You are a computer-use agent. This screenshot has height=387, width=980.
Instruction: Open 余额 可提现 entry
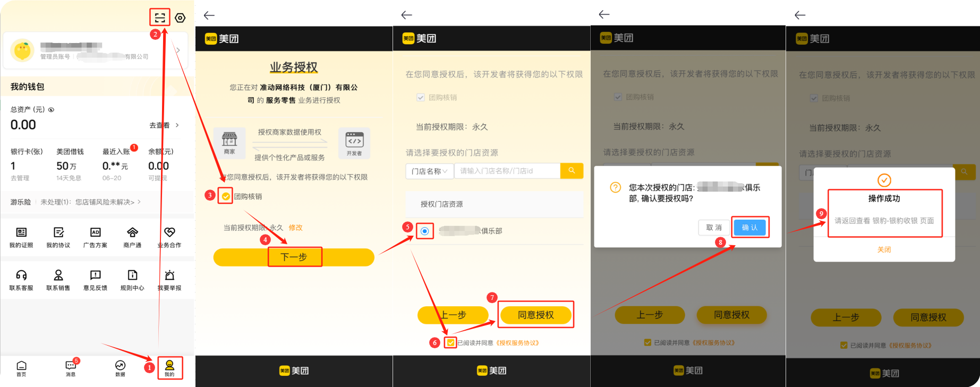160,165
